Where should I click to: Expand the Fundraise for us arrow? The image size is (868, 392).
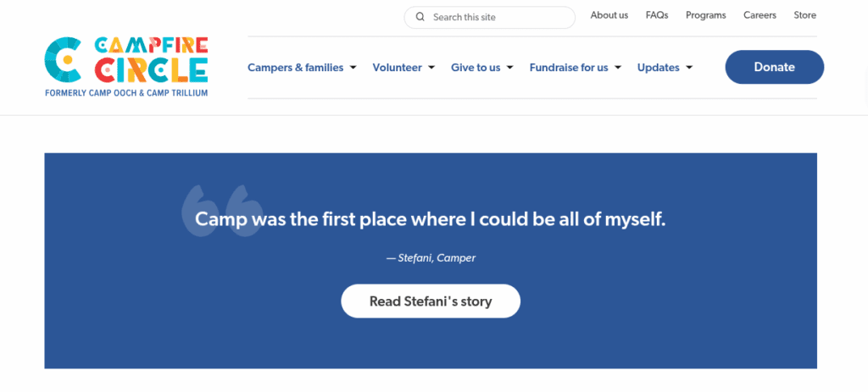pos(618,68)
